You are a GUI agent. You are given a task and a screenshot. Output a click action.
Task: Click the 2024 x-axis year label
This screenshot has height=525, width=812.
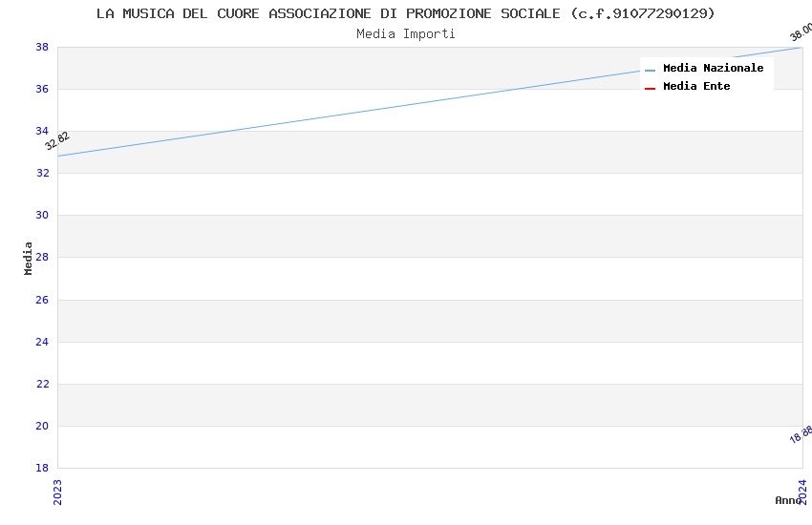[802, 492]
